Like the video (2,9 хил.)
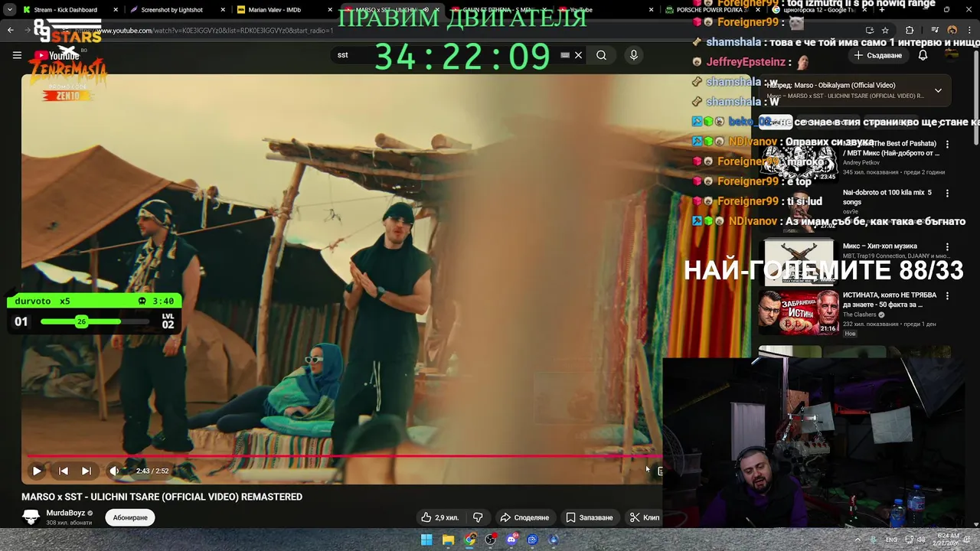980x551 pixels. (x=440, y=517)
